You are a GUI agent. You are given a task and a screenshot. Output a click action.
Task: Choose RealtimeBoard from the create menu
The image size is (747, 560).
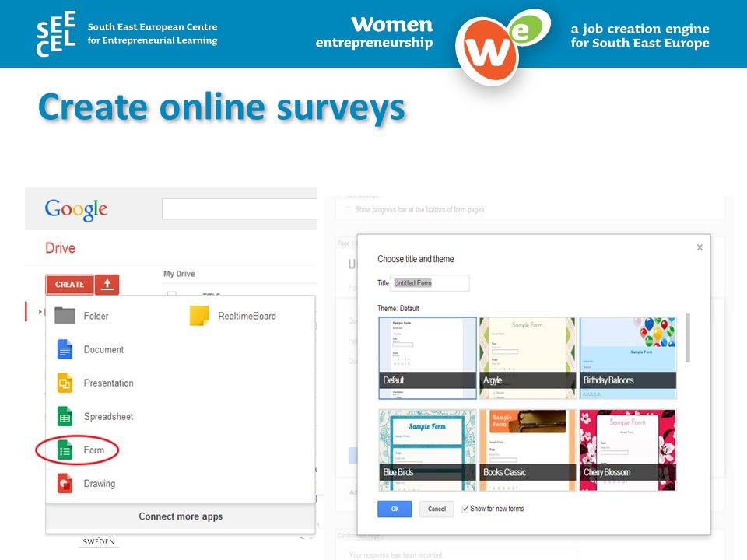coord(247,316)
